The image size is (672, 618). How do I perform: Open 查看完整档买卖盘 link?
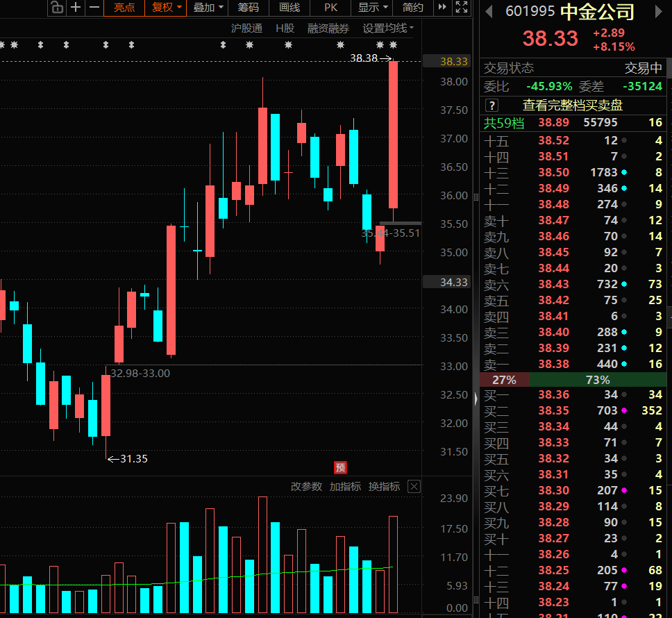pyautogui.click(x=573, y=105)
